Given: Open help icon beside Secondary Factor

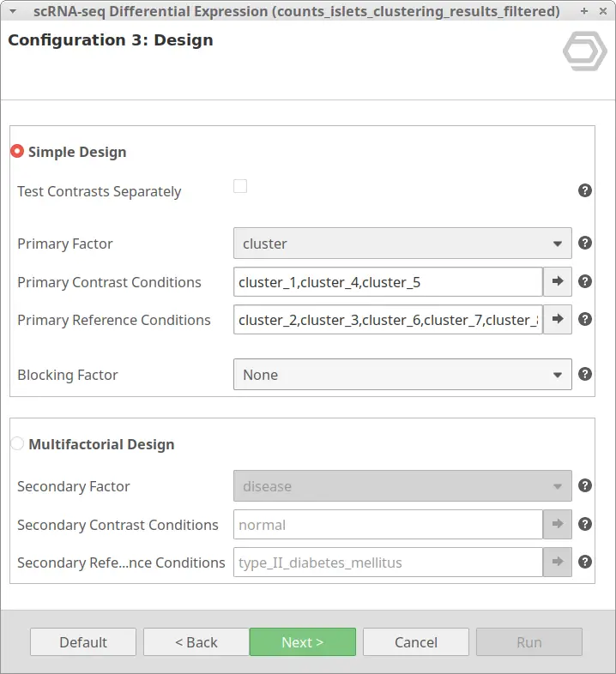Looking at the screenshot, I should 584,485.
